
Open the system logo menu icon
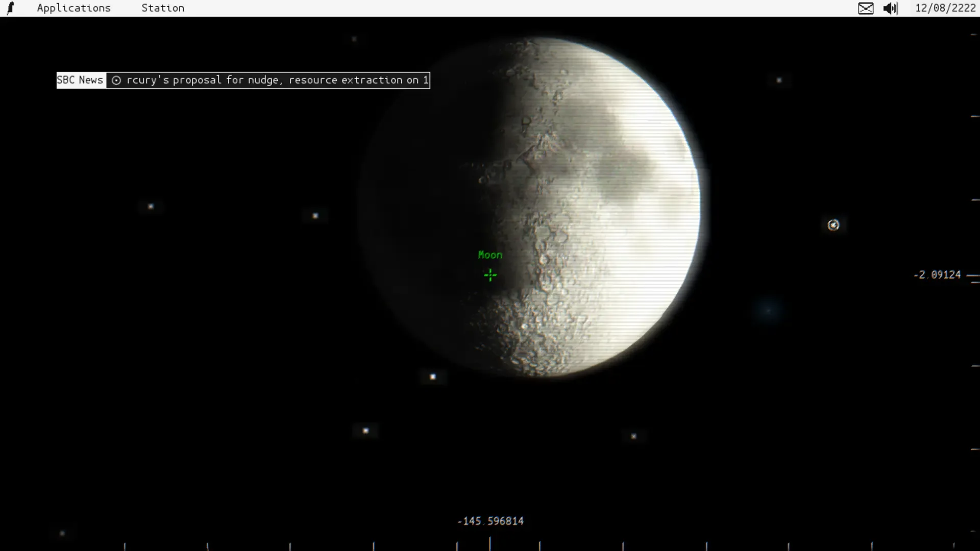click(x=10, y=8)
